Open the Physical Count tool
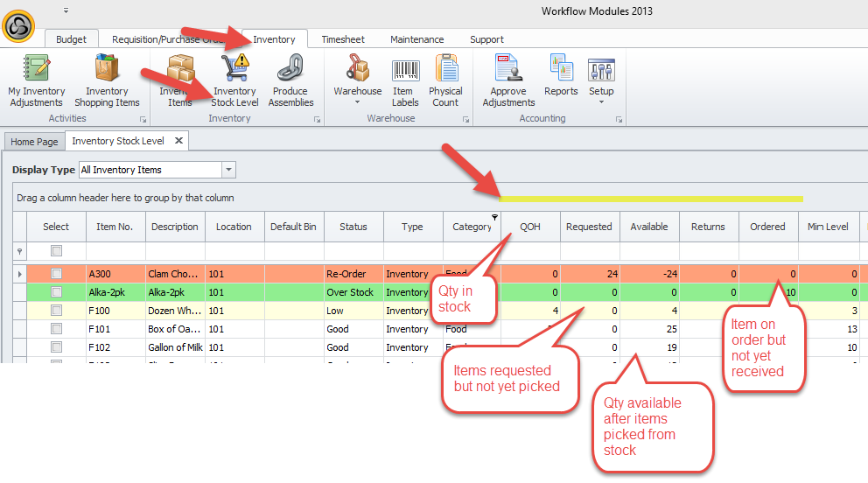868x483 pixels. 445,80
